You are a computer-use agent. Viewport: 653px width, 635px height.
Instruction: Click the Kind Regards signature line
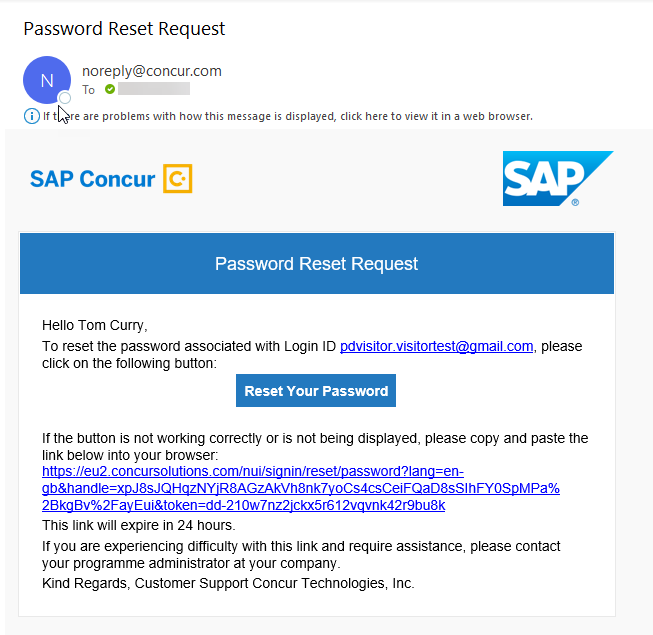click(228, 583)
